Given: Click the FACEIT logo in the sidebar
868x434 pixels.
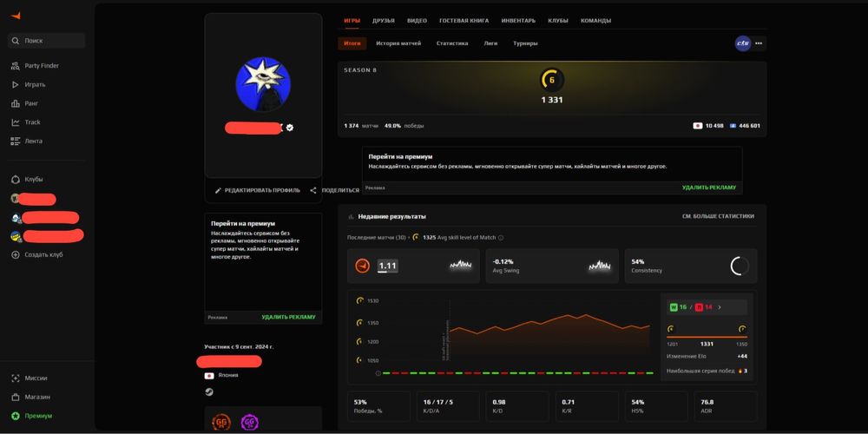Looking at the screenshot, I should 16,16.
